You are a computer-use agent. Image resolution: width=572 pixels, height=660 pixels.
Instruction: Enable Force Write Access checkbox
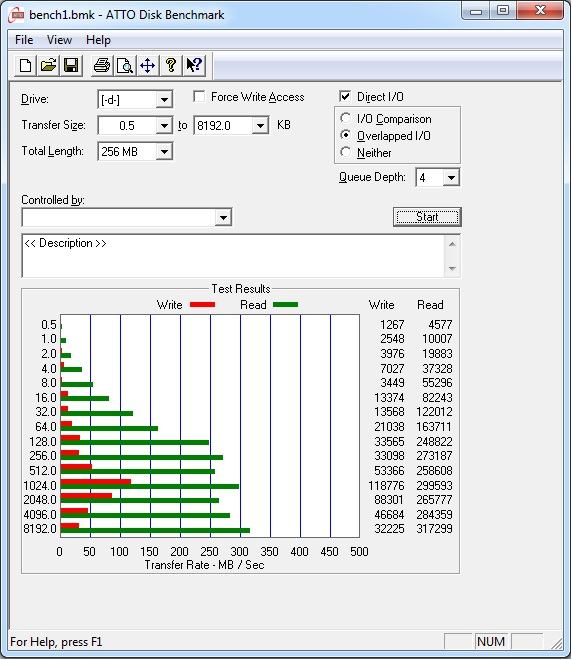199,97
